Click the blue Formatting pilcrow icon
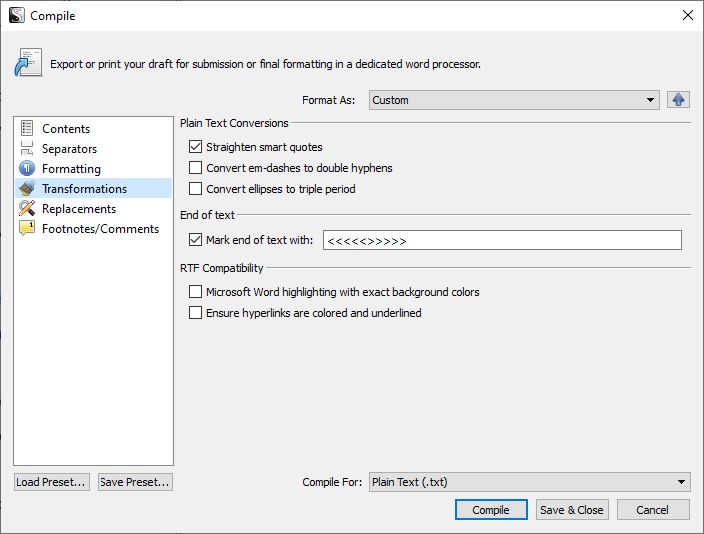Viewport: 704px width, 534px height. pyautogui.click(x=27, y=168)
